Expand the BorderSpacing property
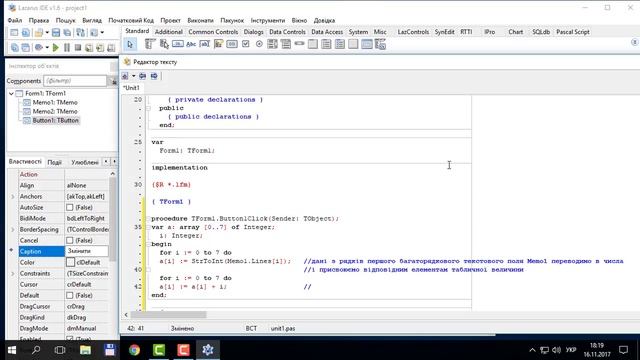640x360 pixels. 13,229
